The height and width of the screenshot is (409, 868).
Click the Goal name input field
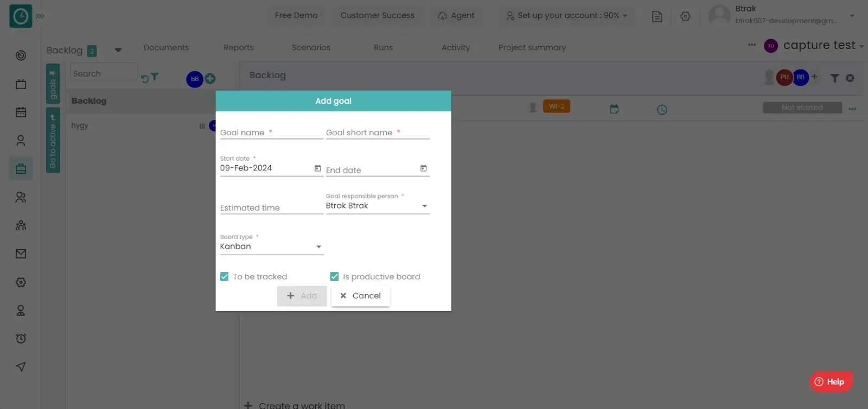point(271,133)
